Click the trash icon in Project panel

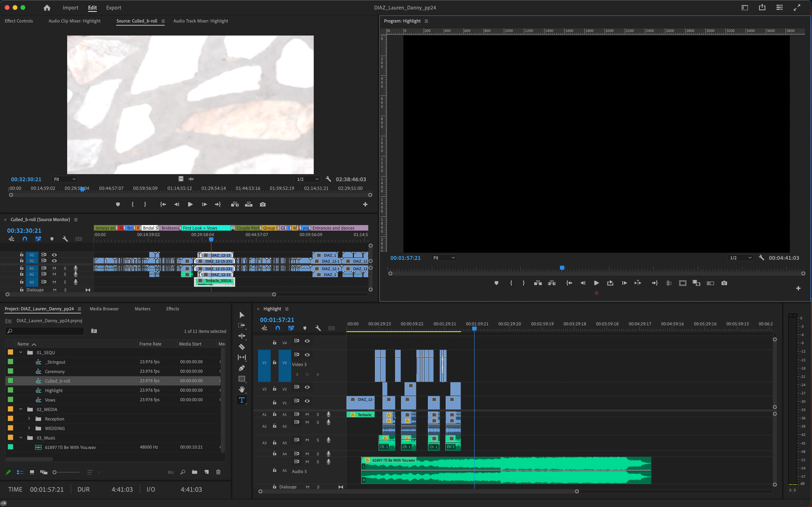[218, 472]
